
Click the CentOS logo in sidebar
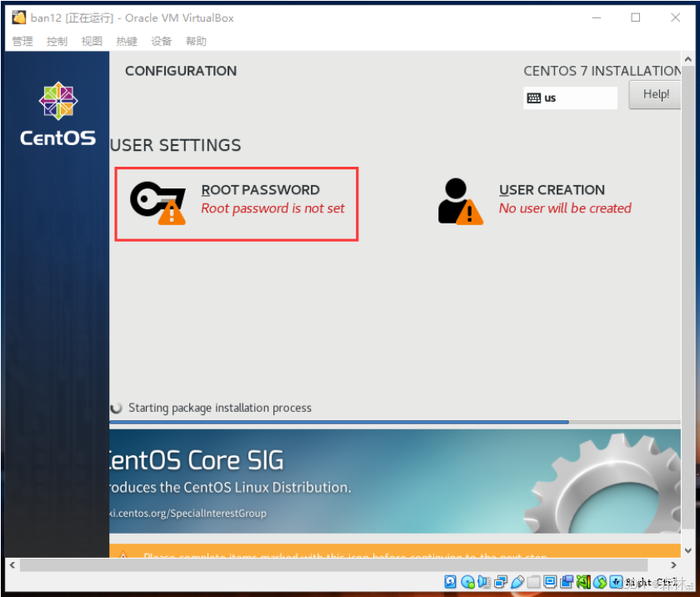click(x=58, y=114)
